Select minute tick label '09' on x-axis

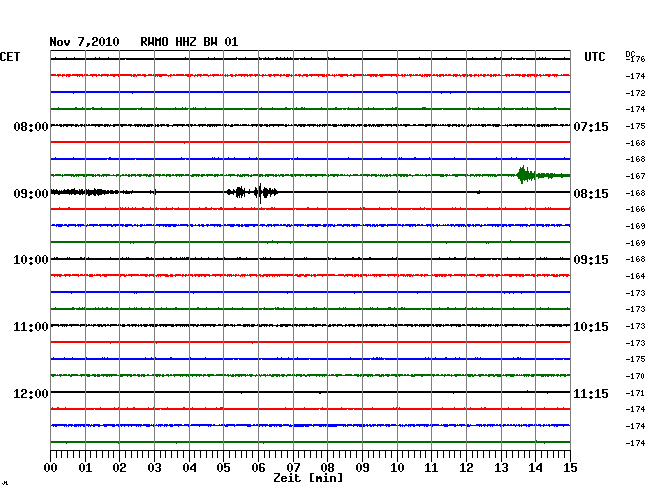pyautogui.click(x=362, y=468)
